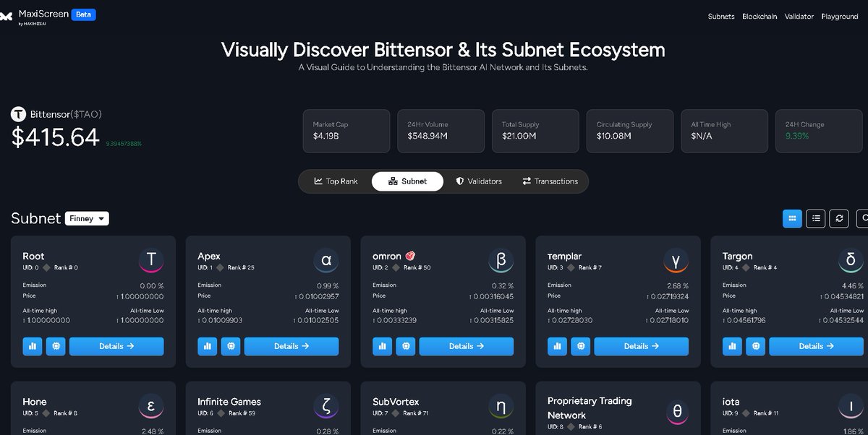Click the Infinite Games zeta symbol avatar

326,406
